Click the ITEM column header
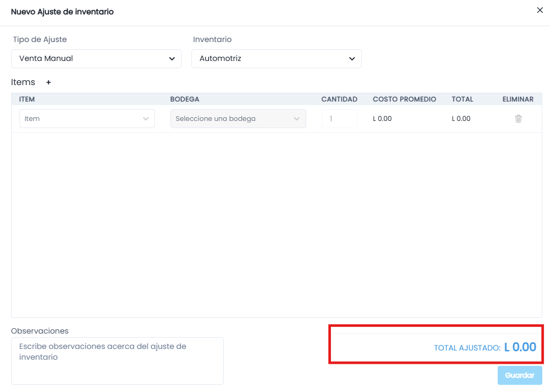This screenshot has width=550, height=392. 27,99
